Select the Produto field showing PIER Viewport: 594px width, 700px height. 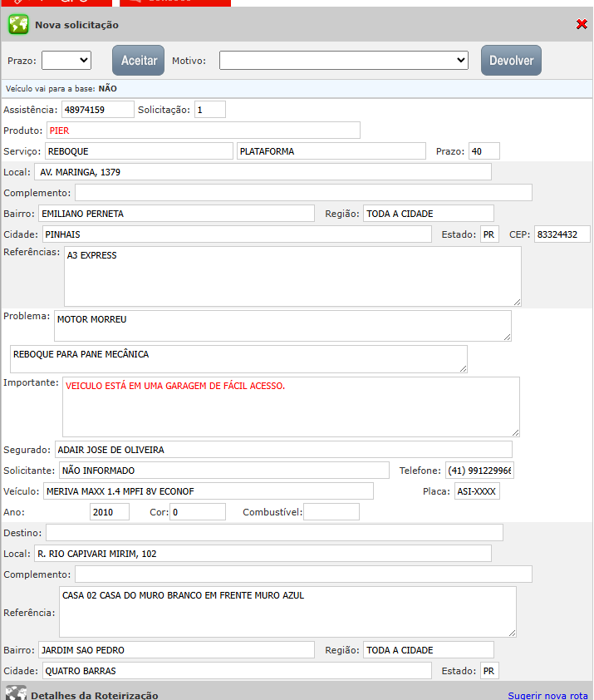[x=203, y=131]
